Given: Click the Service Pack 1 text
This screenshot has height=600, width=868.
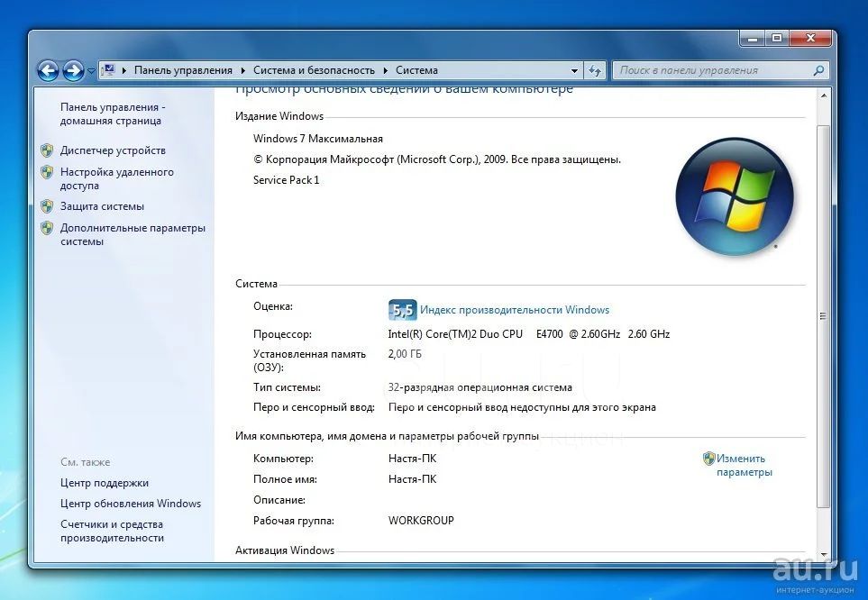Looking at the screenshot, I should click(x=287, y=180).
